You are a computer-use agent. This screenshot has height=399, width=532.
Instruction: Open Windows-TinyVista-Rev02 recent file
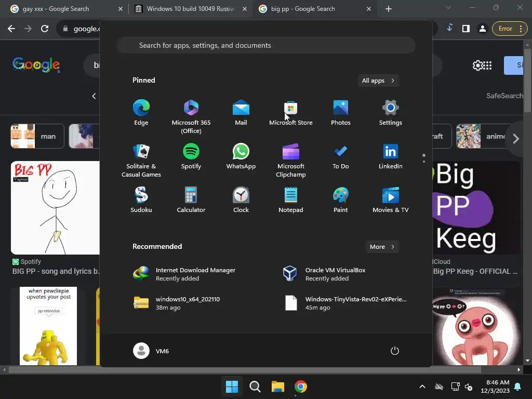click(x=346, y=303)
